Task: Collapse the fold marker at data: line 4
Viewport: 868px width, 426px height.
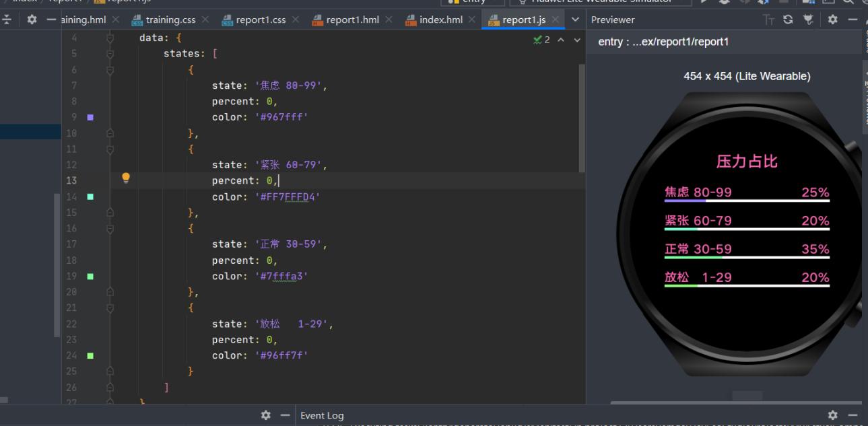Action: tap(110, 38)
